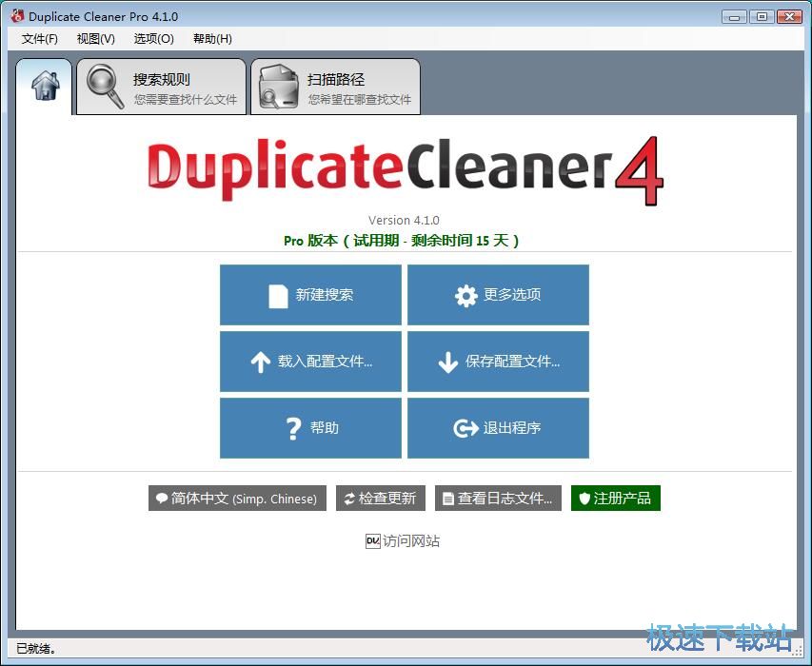Click folder scan icon on 扫描路径 tab
This screenshot has height=666, width=812.
point(279,87)
